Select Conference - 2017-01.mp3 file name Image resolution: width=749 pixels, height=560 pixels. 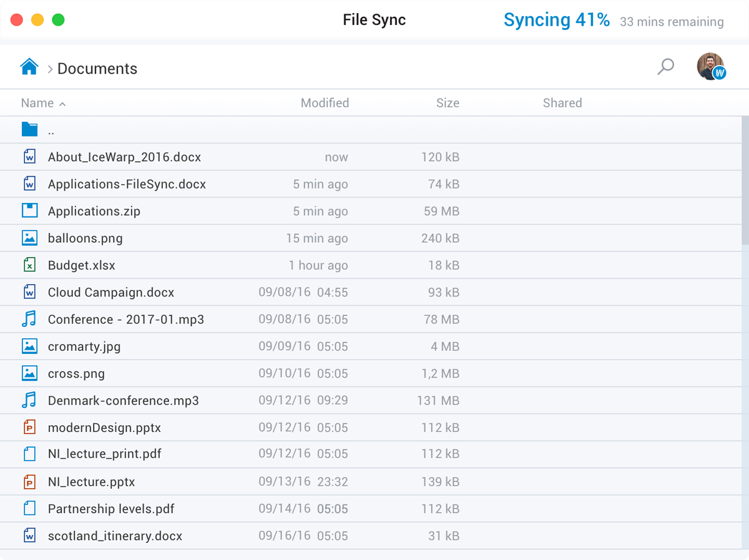[125, 320]
